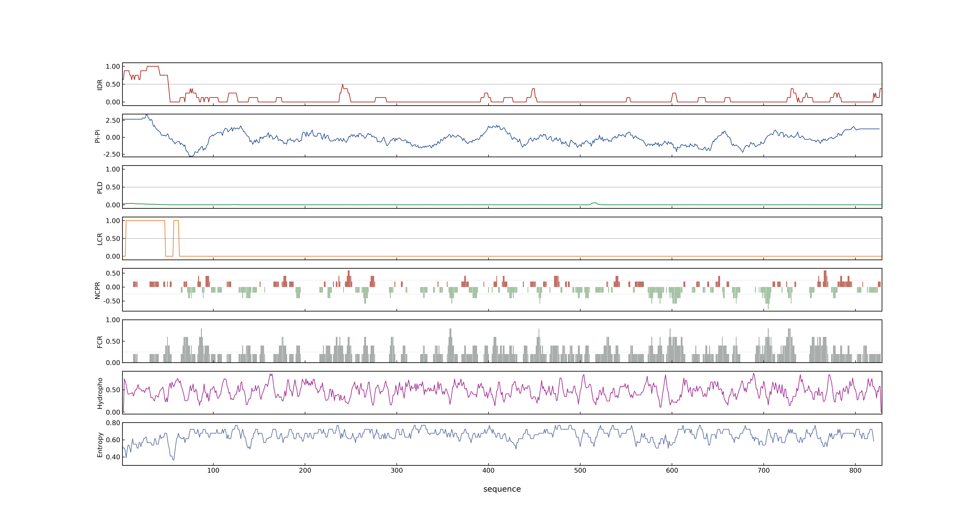The width and height of the screenshot is (980, 523).
Task: Click the 0.50 tick on LCR axis
Action: click(x=113, y=238)
